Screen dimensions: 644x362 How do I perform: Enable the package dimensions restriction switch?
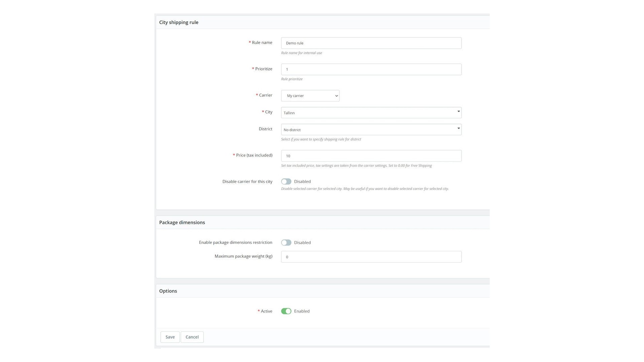(x=286, y=243)
